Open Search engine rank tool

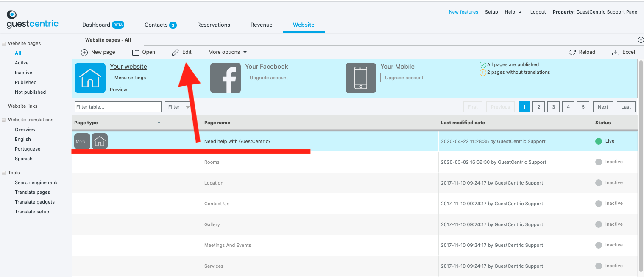pos(36,182)
